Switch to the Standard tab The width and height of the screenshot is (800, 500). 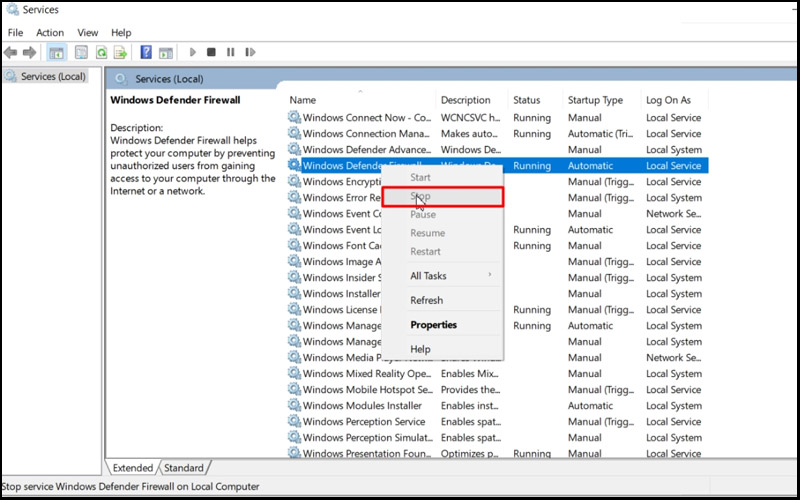(x=184, y=468)
